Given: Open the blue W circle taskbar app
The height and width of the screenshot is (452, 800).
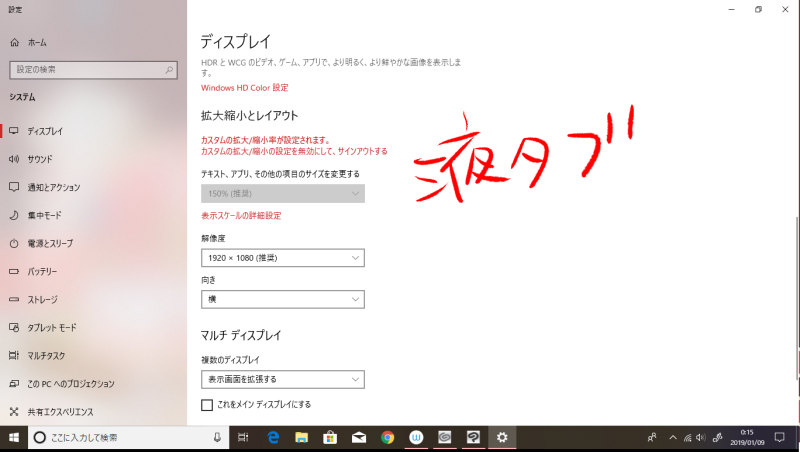Looking at the screenshot, I should (416, 437).
